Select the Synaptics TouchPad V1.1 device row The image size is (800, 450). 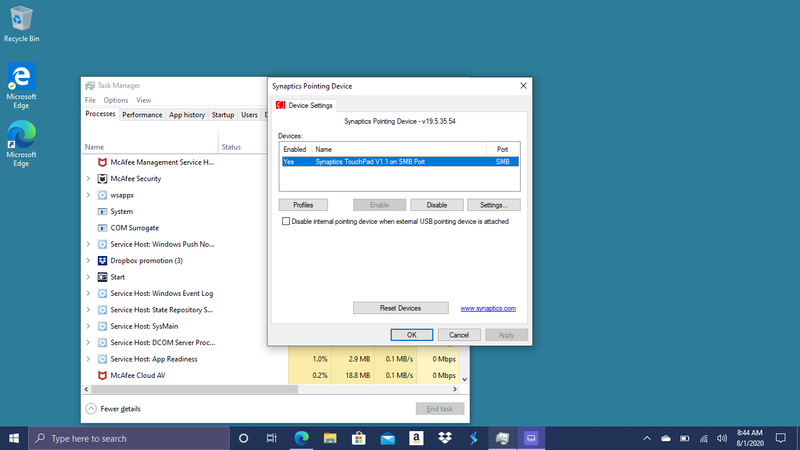[400, 162]
